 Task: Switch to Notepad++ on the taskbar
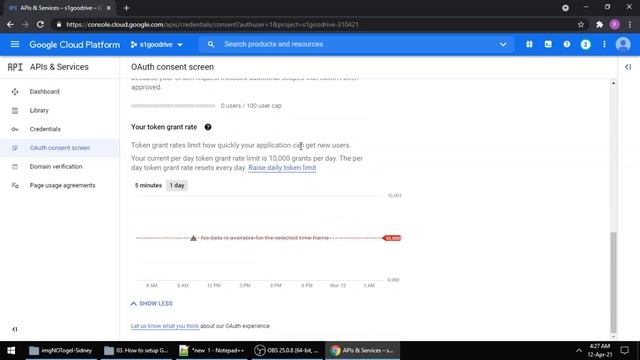point(211,350)
